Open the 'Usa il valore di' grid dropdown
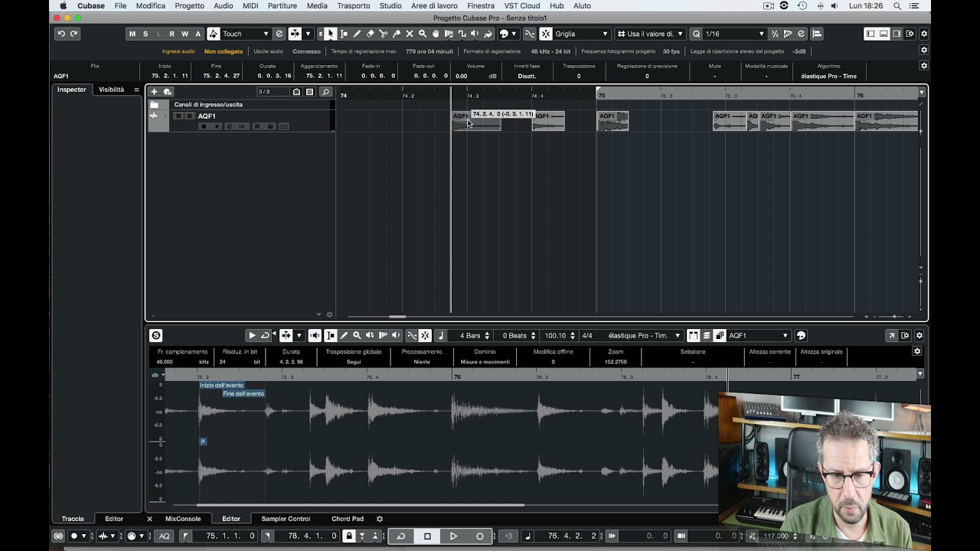The width and height of the screenshot is (980, 551). pyautogui.click(x=651, y=34)
